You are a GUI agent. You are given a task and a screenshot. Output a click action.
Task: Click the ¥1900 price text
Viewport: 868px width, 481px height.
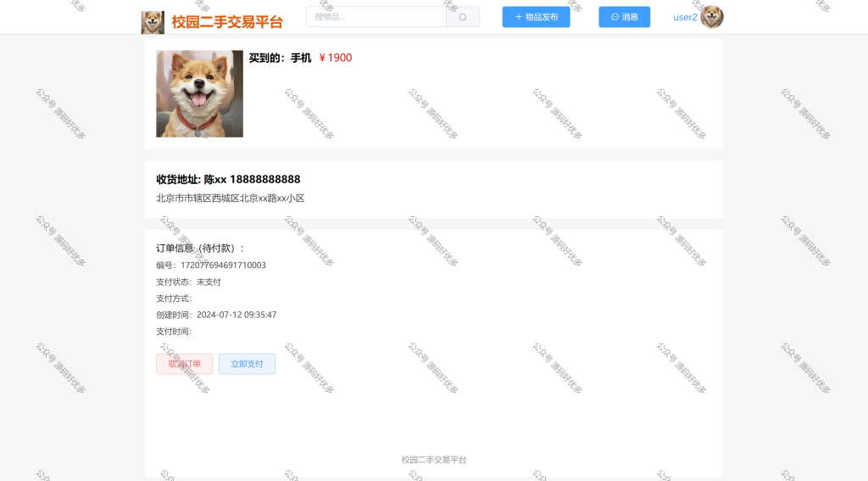coord(336,58)
